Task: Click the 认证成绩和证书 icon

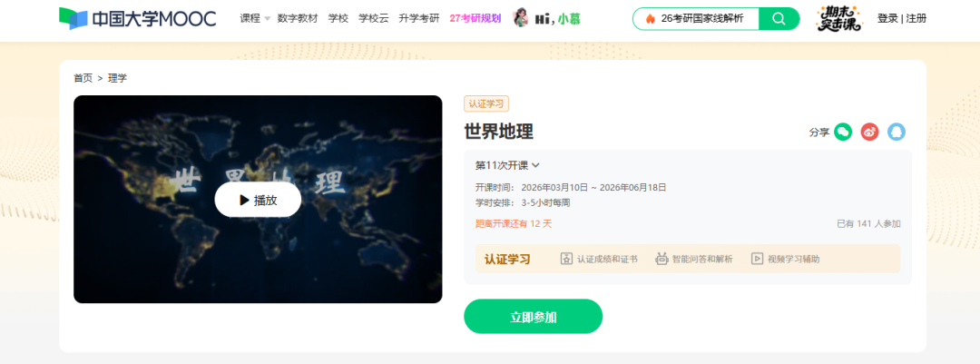Action: click(566, 259)
